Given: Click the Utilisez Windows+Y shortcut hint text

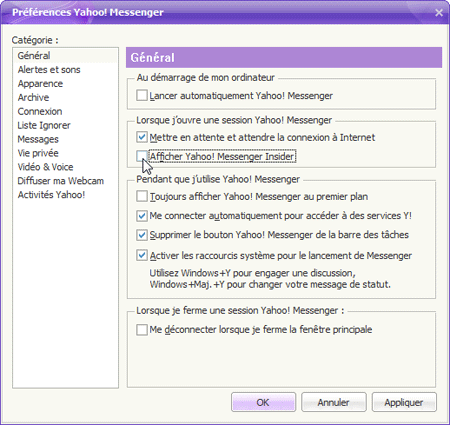Looking at the screenshot, I should [x=270, y=279].
